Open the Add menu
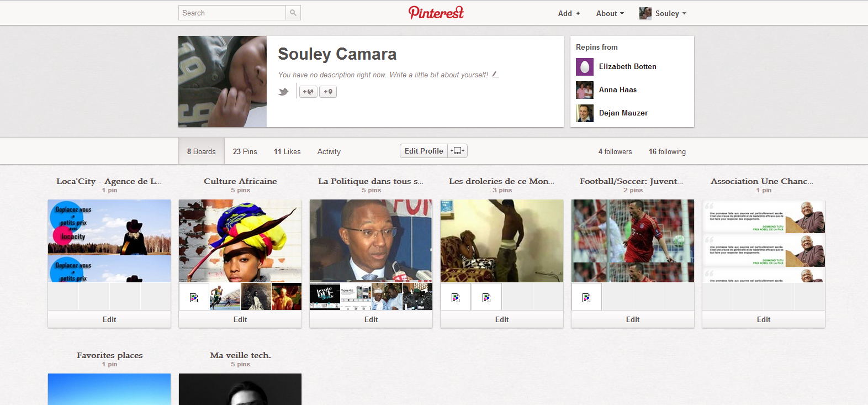The image size is (868, 405). [x=569, y=13]
